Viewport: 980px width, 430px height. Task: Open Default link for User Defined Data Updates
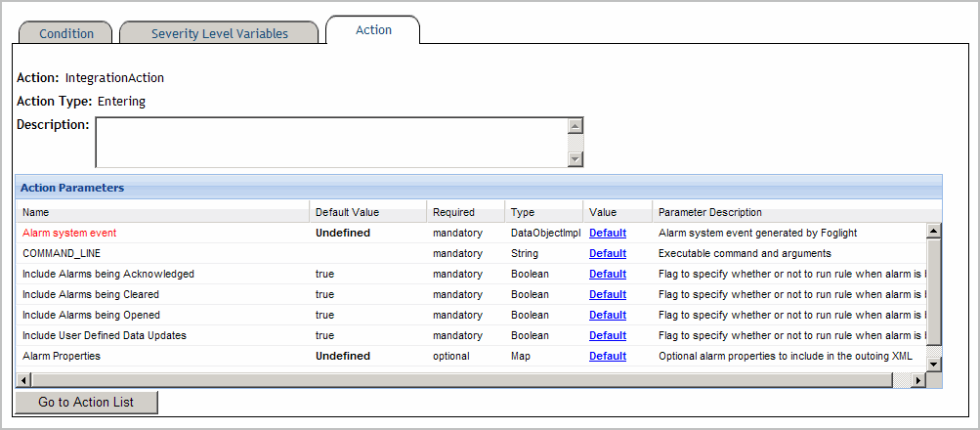click(x=607, y=336)
